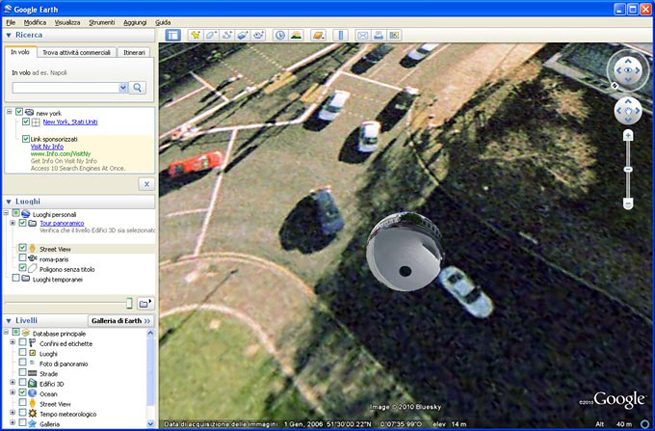This screenshot has height=431, width=655.
Task: Check the roma-paris checkbox
Action: [23, 258]
